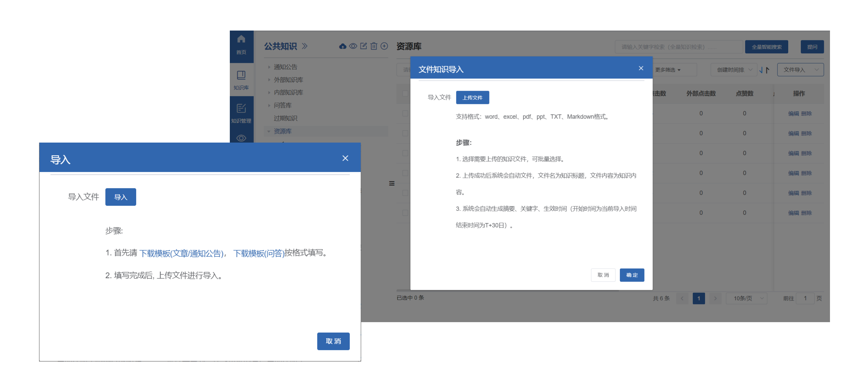Click the three-line collapse handle icon

click(x=391, y=183)
